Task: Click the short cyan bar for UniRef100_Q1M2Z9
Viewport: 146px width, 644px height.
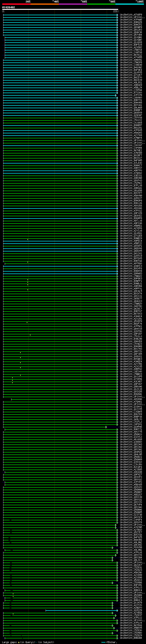Action: (x=82, y=610)
